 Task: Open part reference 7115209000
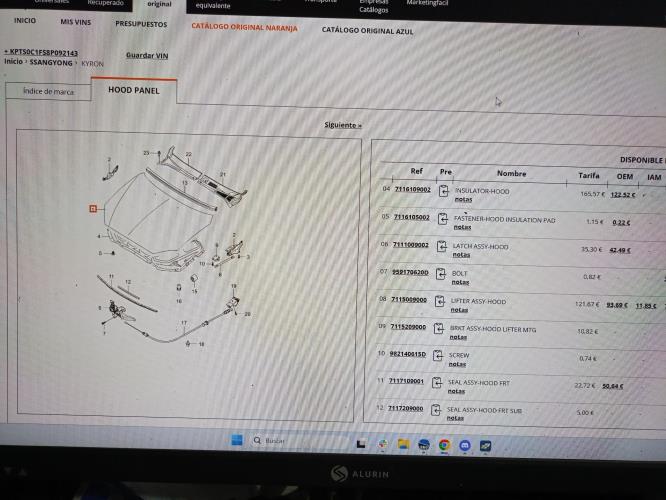pyautogui.click(x=408, y=327)
